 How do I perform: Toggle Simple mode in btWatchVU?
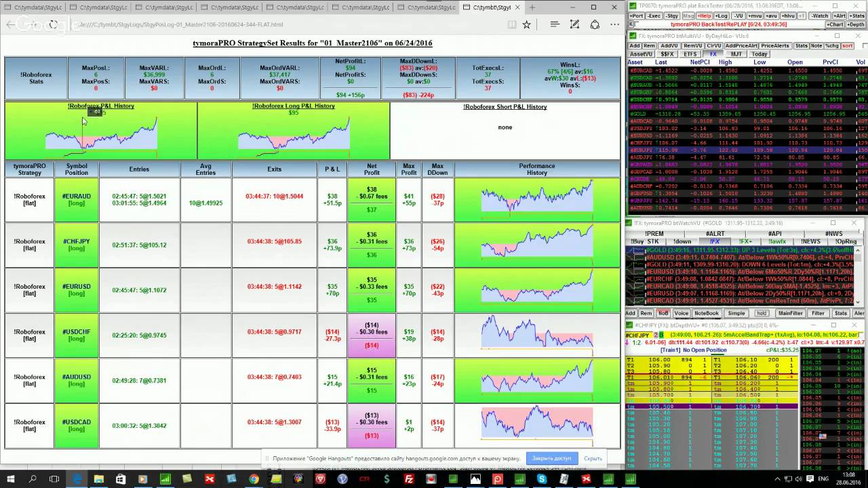point(736,313)
